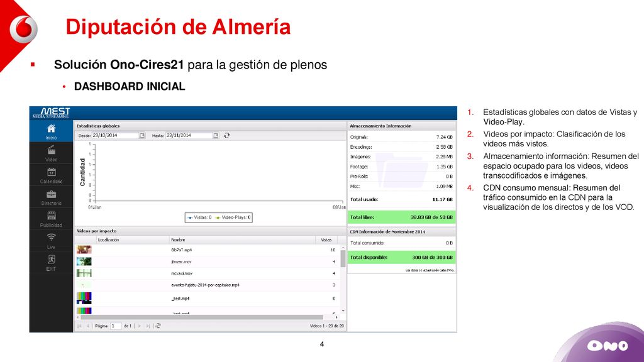Viewport: 644px width, 362px height.
Task: Go to the last page of videos
Action: pos(148,326)
